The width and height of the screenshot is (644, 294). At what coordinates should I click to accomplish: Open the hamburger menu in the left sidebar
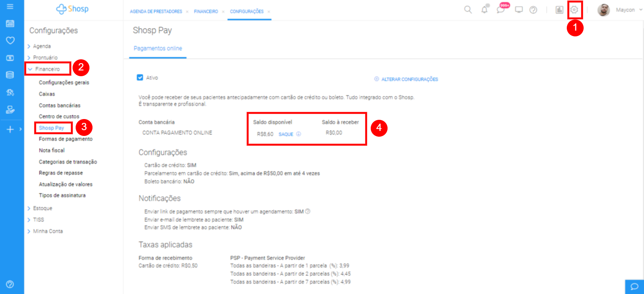pyautogui.click(x=10, y=7)
